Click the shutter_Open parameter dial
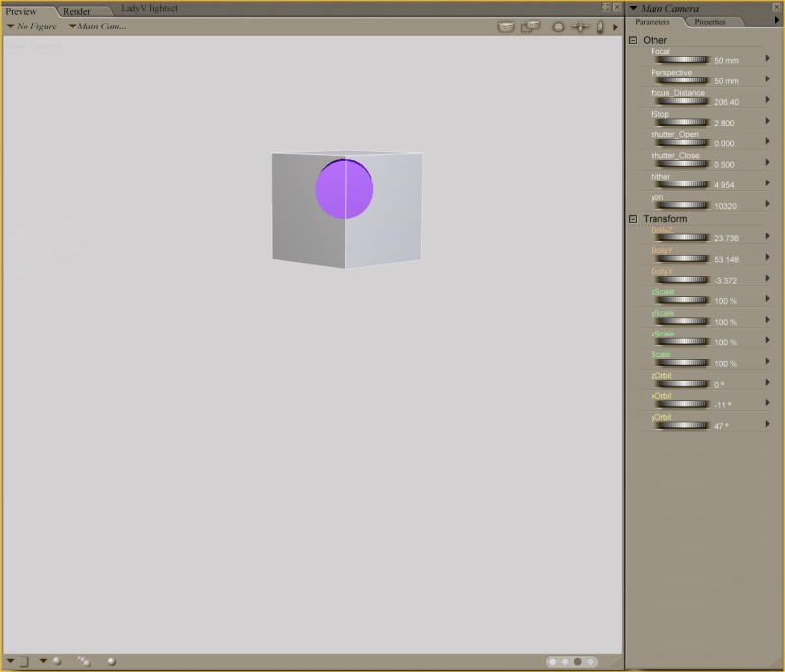 click(683, 142)
